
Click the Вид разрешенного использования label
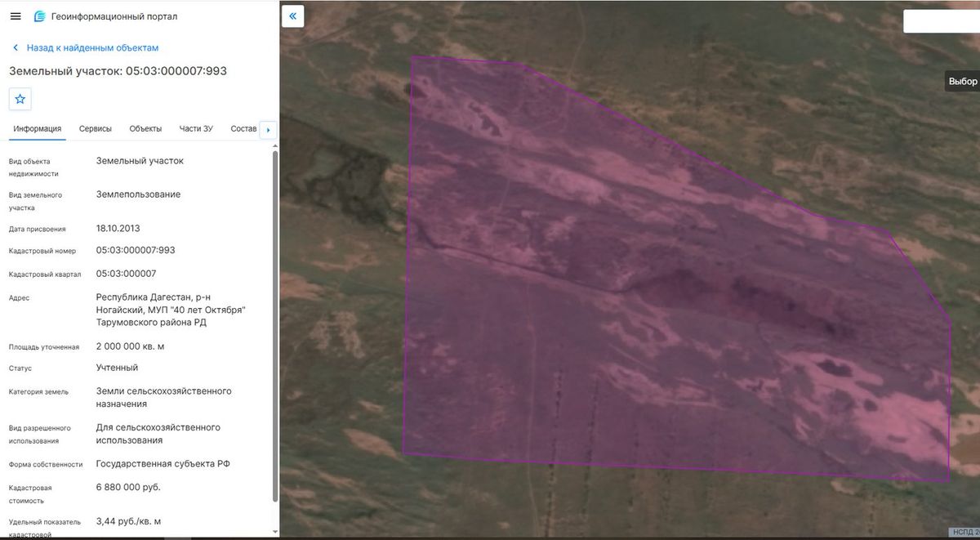click(40, 435)
